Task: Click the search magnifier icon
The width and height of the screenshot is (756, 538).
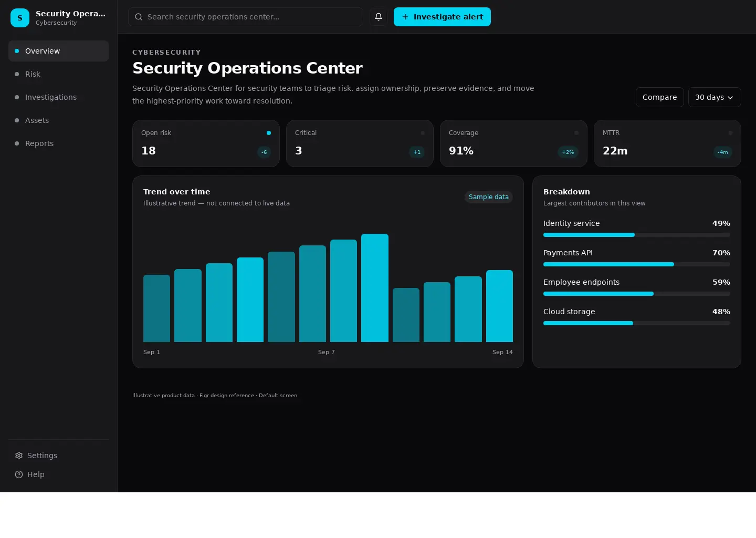Action: (x=139, y=17)
